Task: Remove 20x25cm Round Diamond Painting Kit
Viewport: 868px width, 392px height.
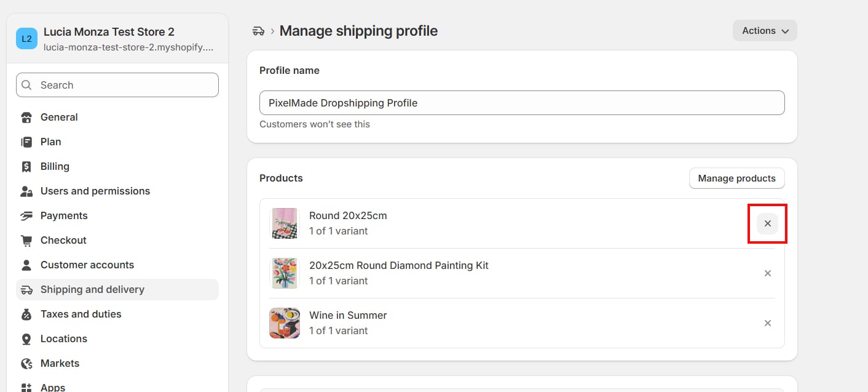Action: [767, 273]
